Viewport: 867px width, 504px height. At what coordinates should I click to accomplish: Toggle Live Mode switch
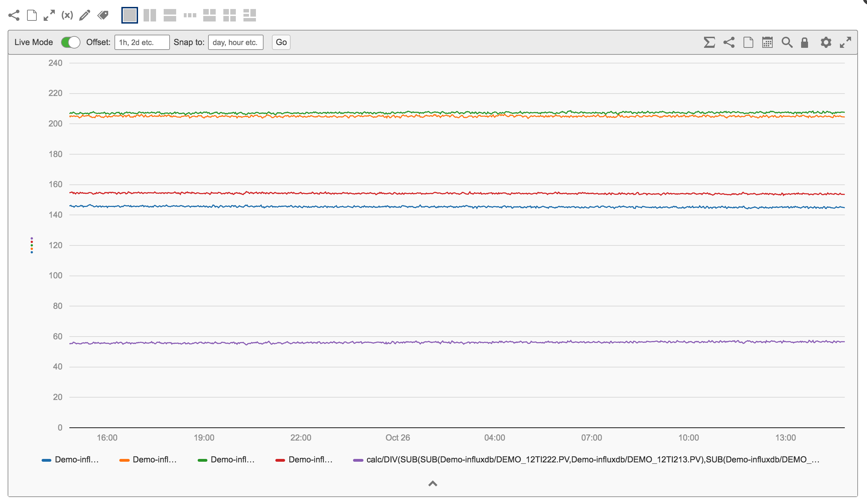click(x=71, y=42)
